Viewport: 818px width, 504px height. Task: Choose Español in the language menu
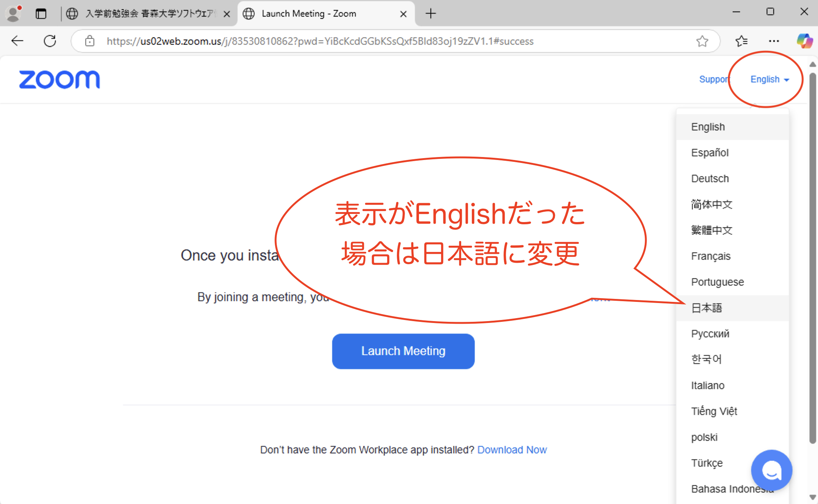709,153
